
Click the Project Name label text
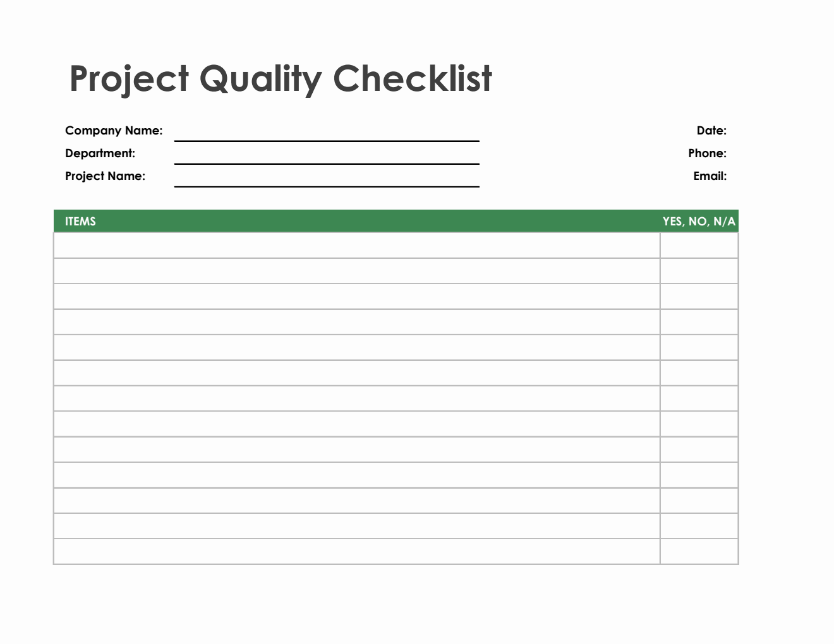coord(105,176)
